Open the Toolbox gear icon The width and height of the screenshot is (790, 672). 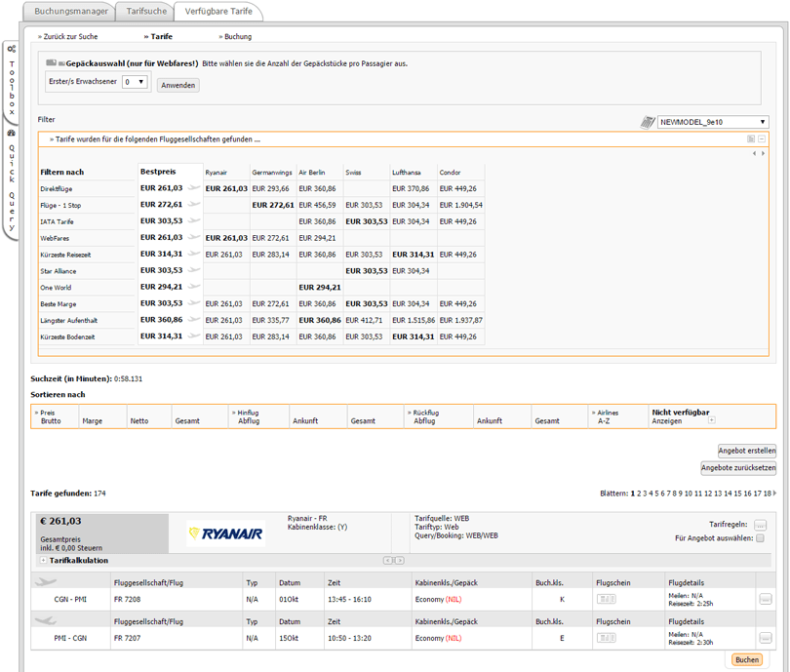click(12, 49)
